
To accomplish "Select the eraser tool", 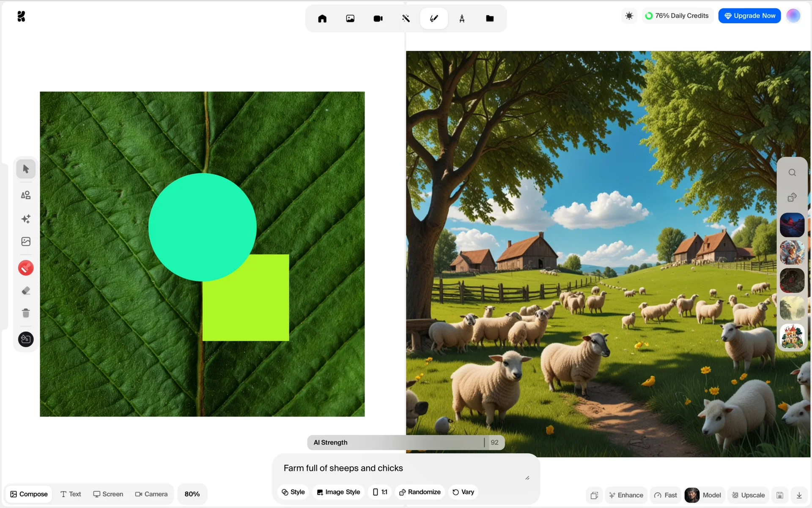I will click(26, 291).
